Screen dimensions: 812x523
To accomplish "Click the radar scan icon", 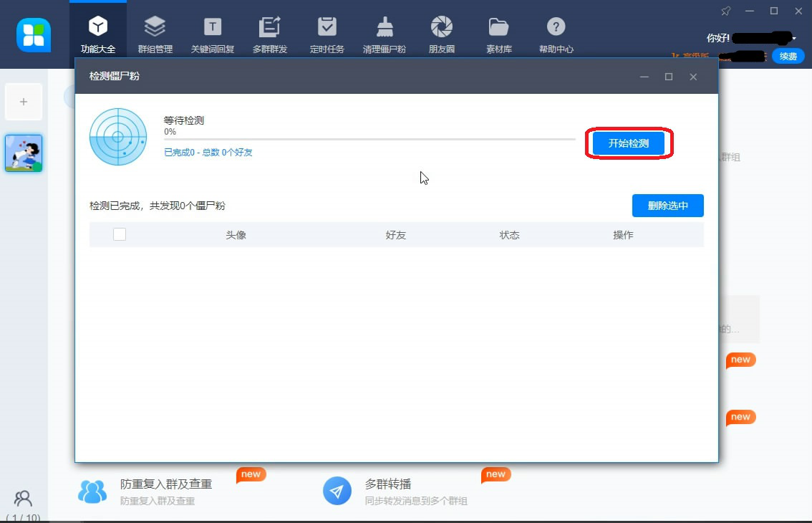I will tap(118, 137).
